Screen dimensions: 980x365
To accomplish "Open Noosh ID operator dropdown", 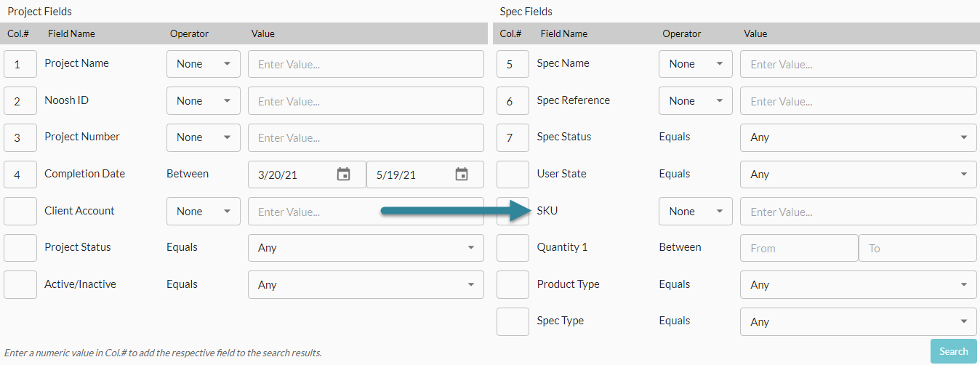I will pos(204,101).
